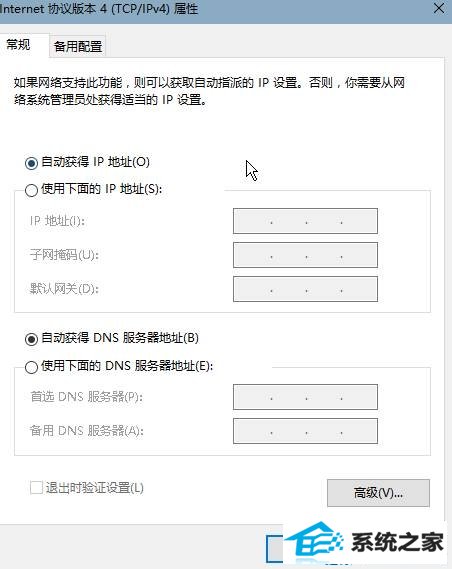Click the 子网掩码(U) label
Image resolution: width=452 pixels, height=569 pixels.
click(64, 255)
